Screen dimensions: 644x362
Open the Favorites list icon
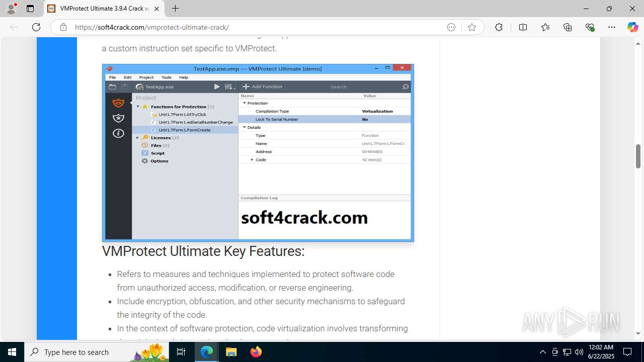tap(545, 27)
